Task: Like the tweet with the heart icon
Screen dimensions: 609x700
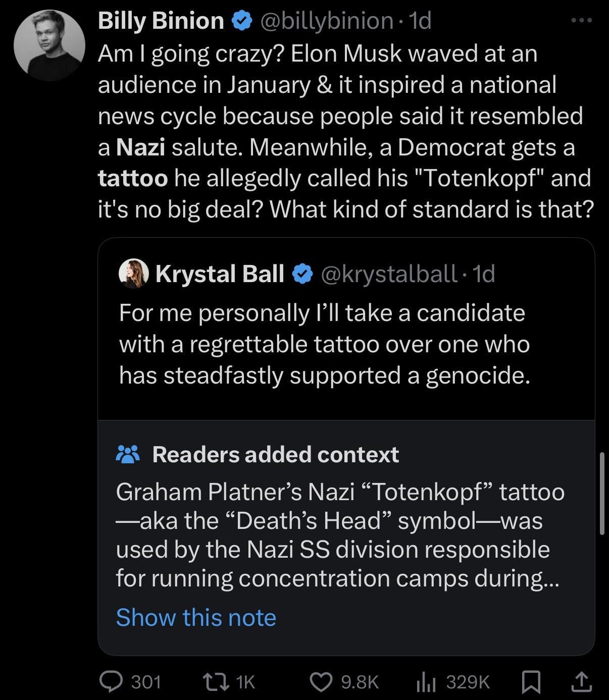Action: [320, 682]
